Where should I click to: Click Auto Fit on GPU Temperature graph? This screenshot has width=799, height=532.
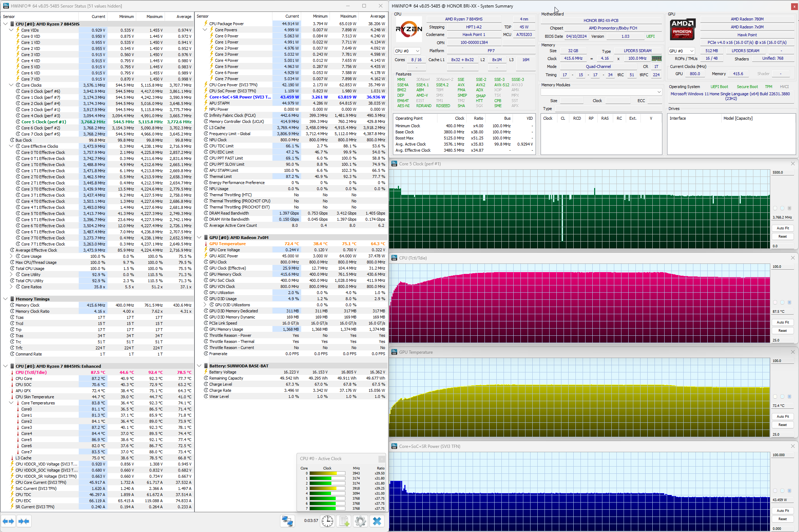pos(782,417)
